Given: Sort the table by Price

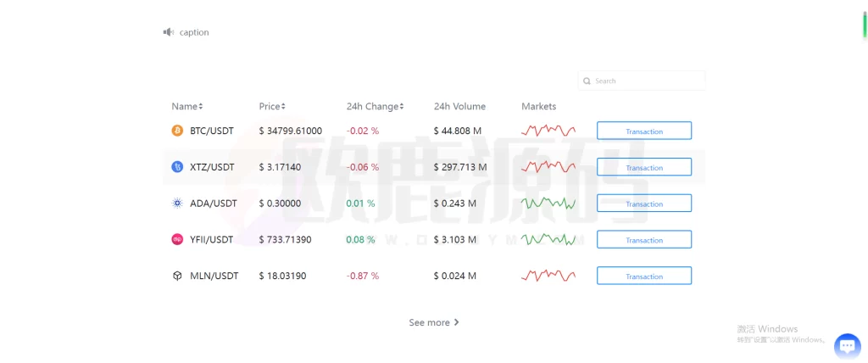Looking at the screenshot, I should pos(272,107).
